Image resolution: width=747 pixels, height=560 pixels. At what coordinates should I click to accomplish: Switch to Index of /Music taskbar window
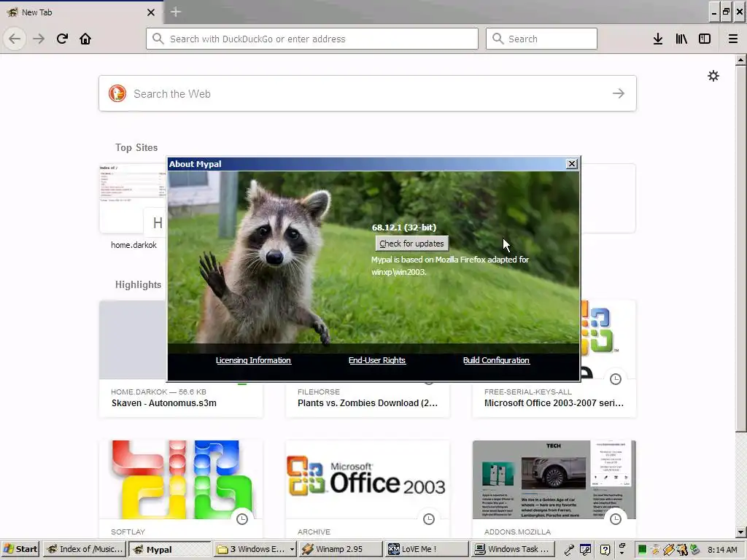[x=85, y=550]
